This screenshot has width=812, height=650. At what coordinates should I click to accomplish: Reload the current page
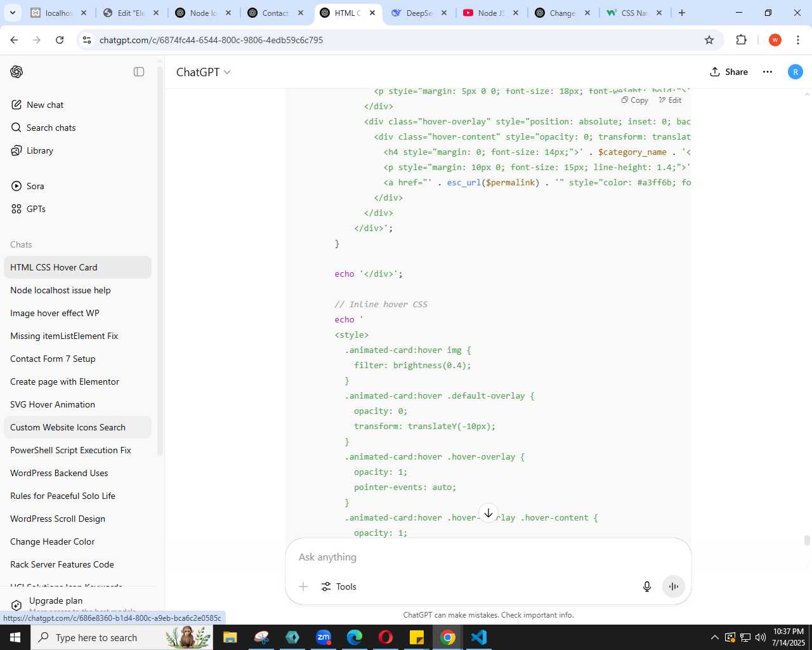[x=60, y=40]
